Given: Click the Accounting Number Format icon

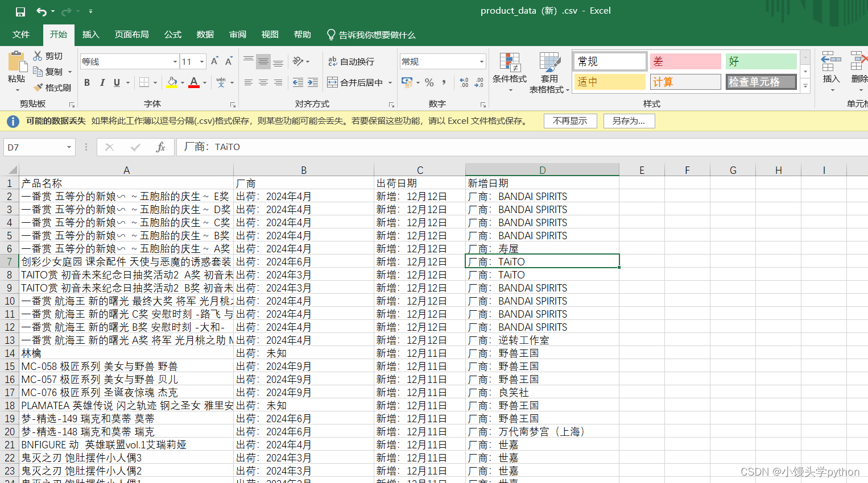Looking at the screenshot, I should pyautogui.click(x=407, y=82).
